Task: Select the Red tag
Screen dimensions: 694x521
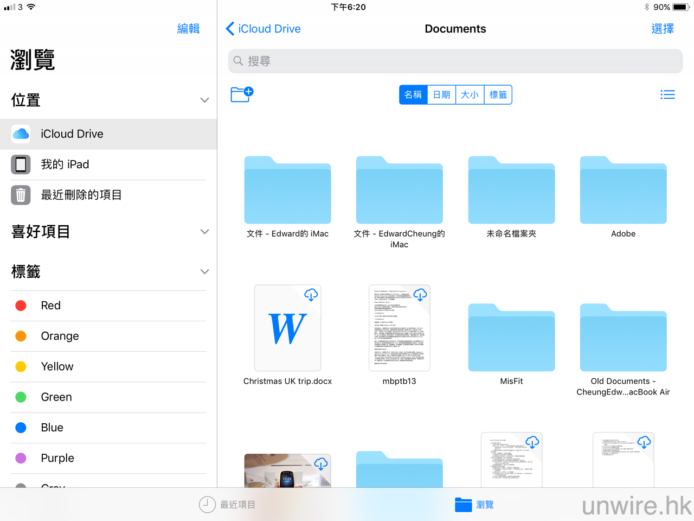Action: pyautogui.click(x=50, y=306)
